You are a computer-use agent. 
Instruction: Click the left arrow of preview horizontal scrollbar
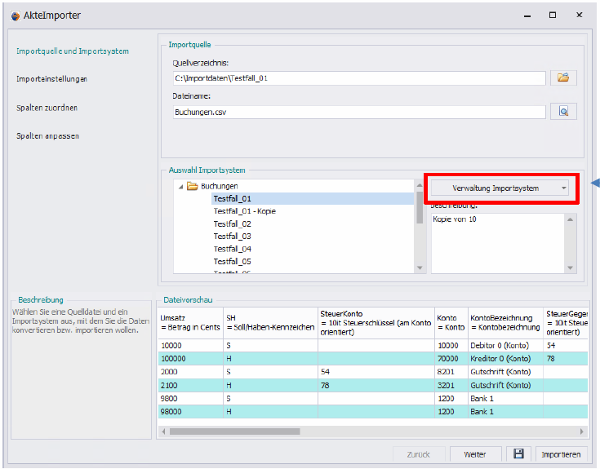tap(164, 432)
